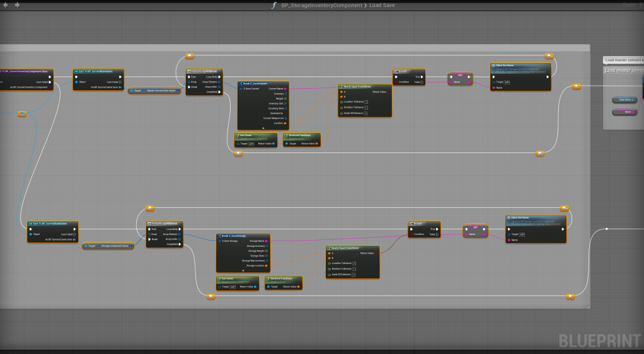
Task: Click Location Tolerance field on top Nearly Equal node
Action: 365,101
